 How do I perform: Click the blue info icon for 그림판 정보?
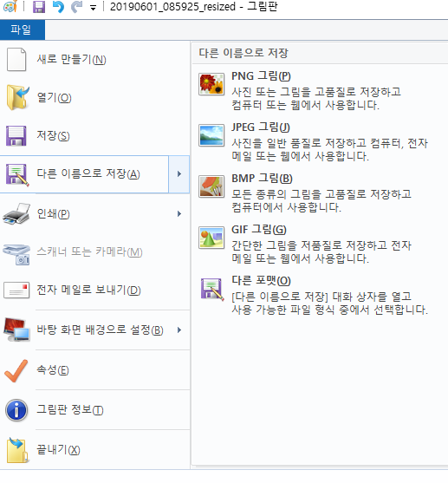point(16,410)
